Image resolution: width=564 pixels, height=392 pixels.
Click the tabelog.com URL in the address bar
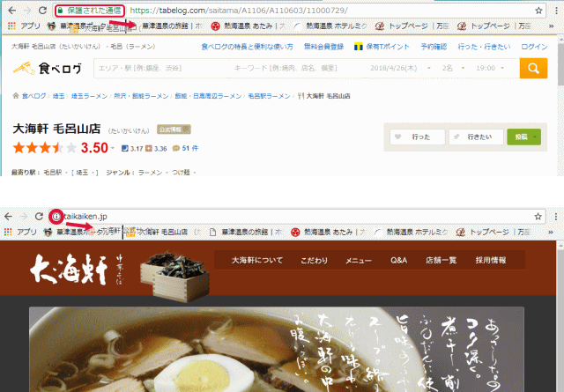point(239,11)
